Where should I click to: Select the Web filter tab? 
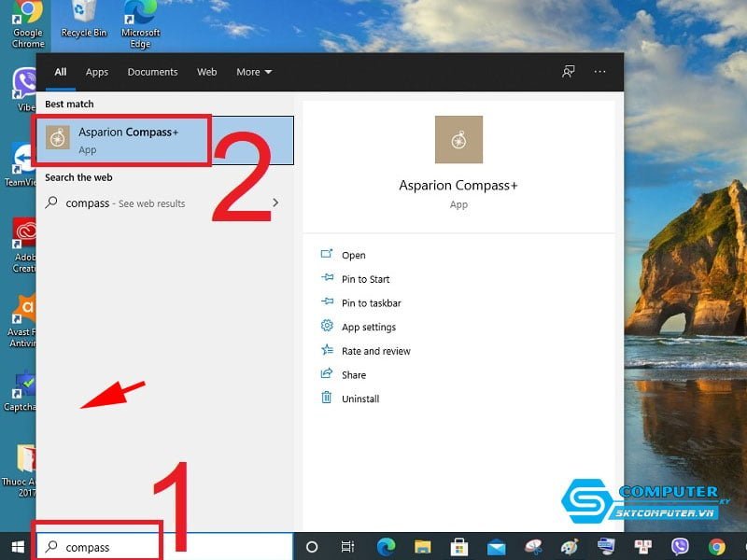click(206, 72)
